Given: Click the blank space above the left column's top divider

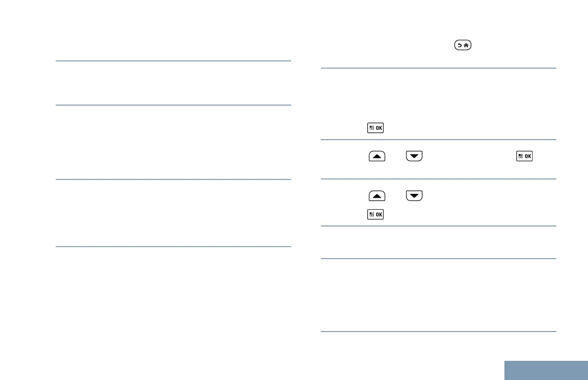Looking at the screenshot, I should (173, 34).
